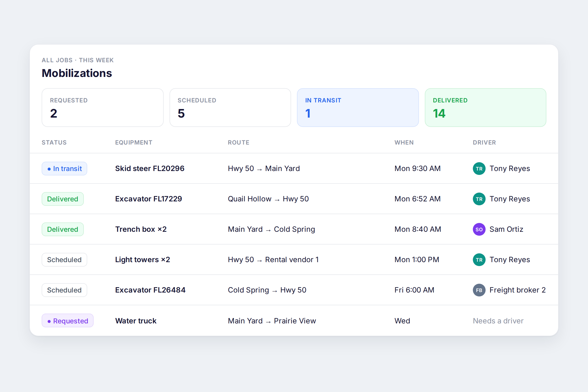Click Scheduled badge for Light towers
This screenshot has height=392, width=588.
[64, 260]
